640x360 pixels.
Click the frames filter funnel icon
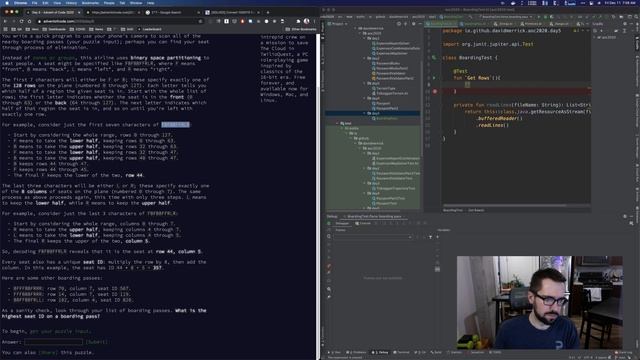(430, 237)
